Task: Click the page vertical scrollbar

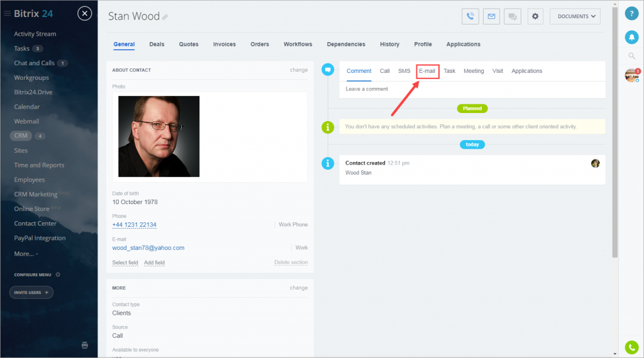Action: [x=615, y=131]
